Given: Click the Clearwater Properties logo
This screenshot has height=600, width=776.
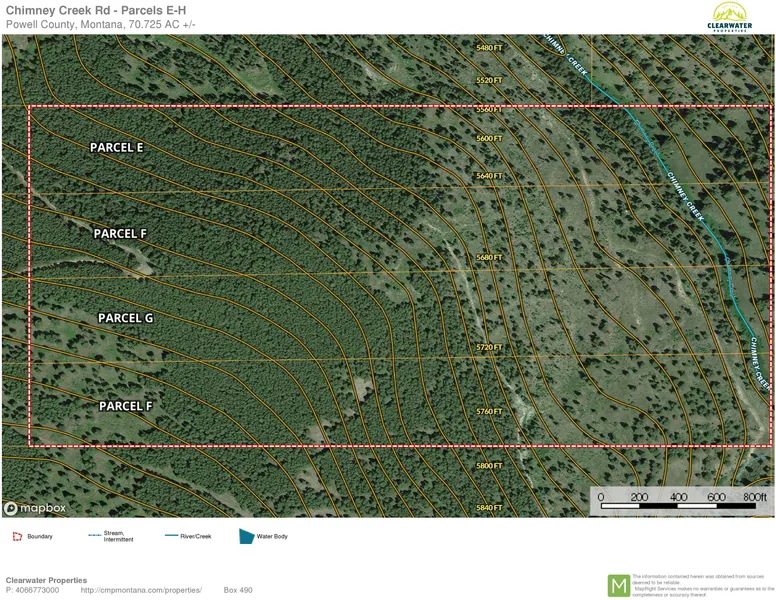Looking at the screenshot, I should [727, 17].
